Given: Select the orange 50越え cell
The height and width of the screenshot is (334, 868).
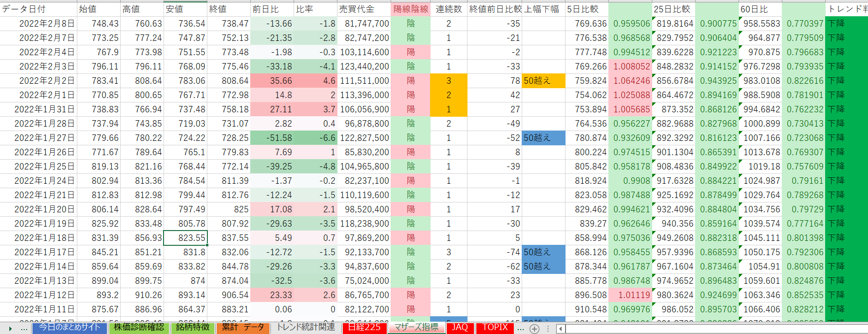Looking at the screenshot, I should [543, 81].
